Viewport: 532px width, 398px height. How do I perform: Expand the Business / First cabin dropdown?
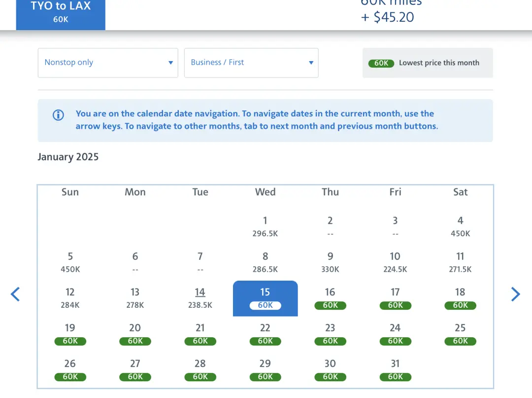coord(251,63)
